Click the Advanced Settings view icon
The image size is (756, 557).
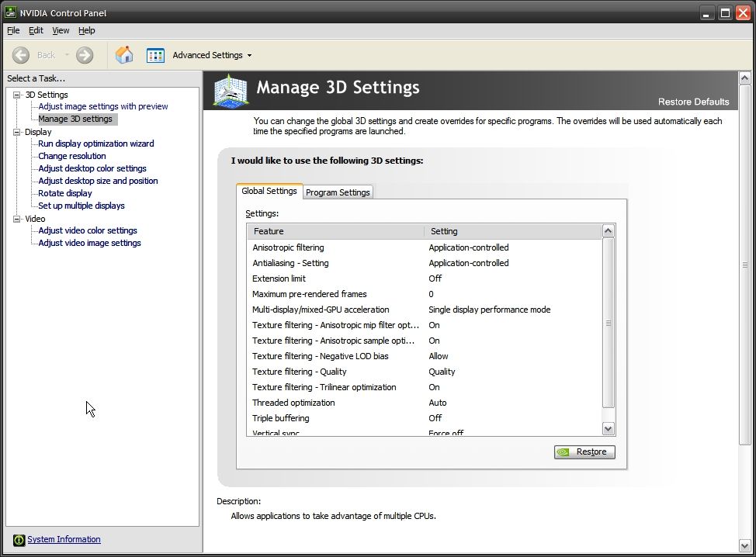155,55
